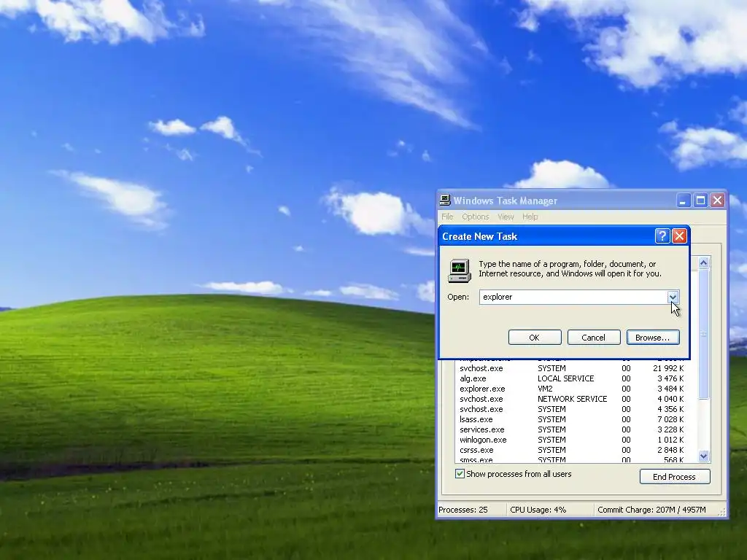This screenshot has width=747, height=560.
Task: Click the Run computer icon in dialog
Action: coord(460,271)
